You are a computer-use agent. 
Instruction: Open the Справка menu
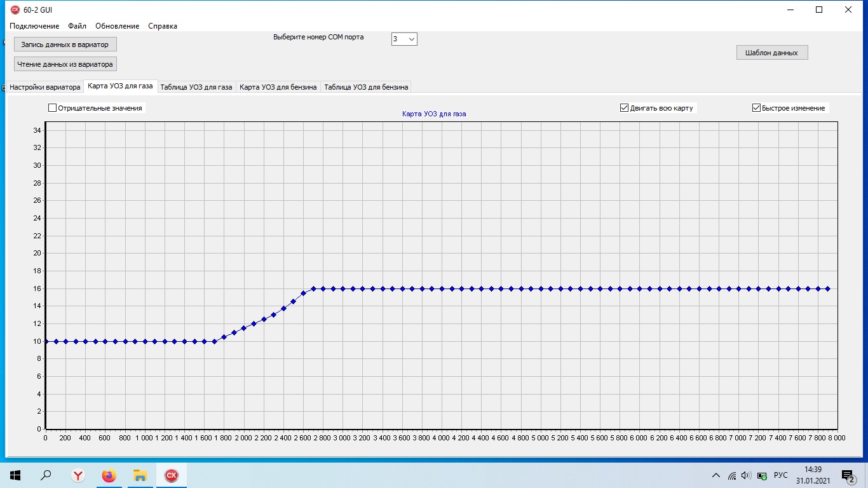click(x=163, y=26)
